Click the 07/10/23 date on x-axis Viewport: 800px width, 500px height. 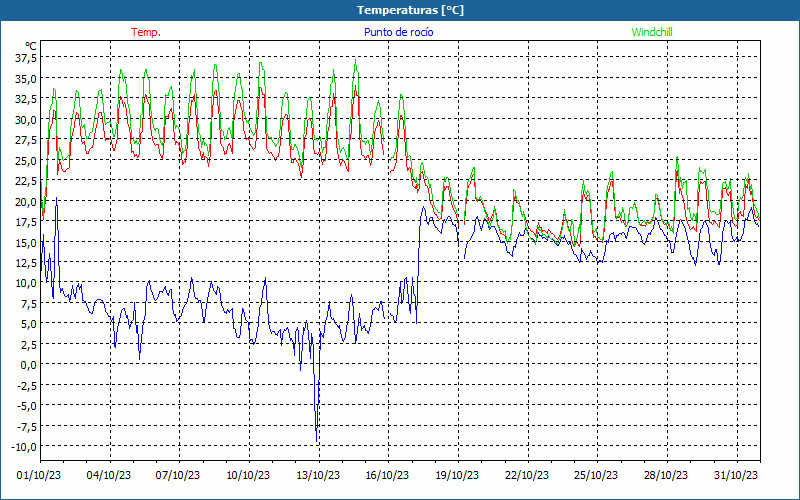tap(179, 475)
